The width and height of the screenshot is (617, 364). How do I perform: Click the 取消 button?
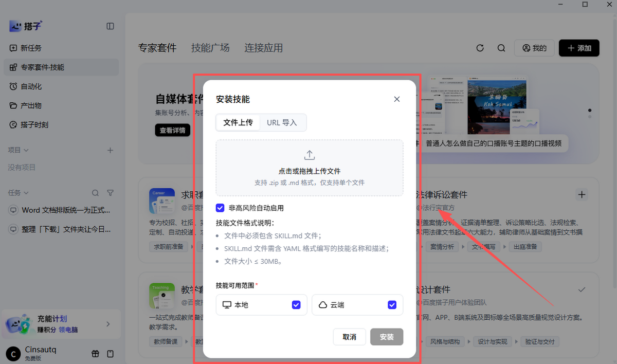pos(349,337)
